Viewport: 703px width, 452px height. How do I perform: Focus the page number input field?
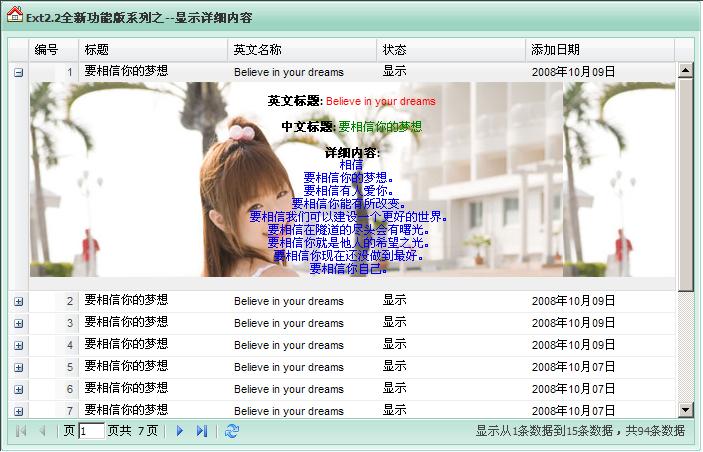coord(91,431)
